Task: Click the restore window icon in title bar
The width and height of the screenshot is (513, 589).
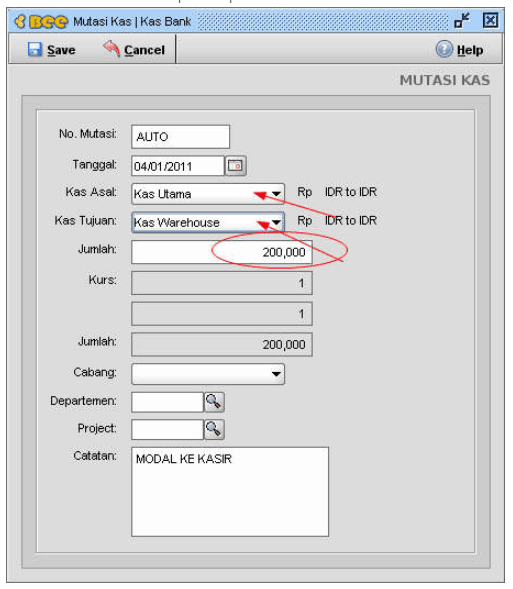Action: pyautogui.click(x=462, y=20)
